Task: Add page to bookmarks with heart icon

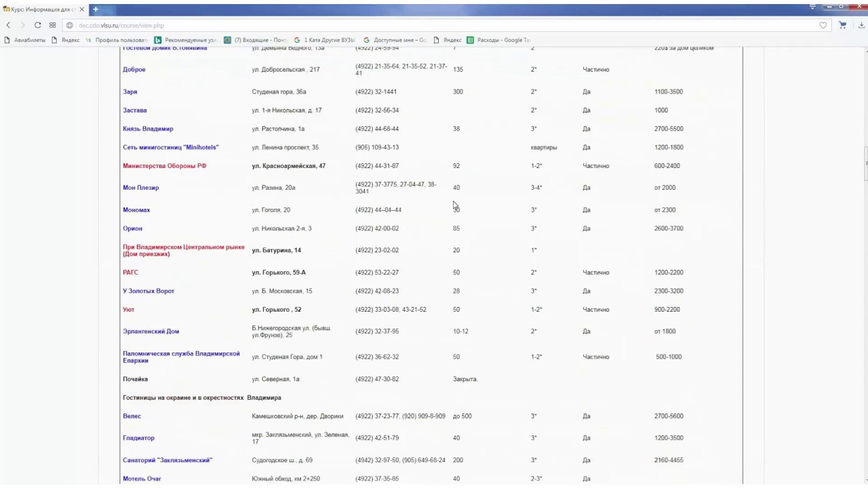Action: [x=823, y=25]
